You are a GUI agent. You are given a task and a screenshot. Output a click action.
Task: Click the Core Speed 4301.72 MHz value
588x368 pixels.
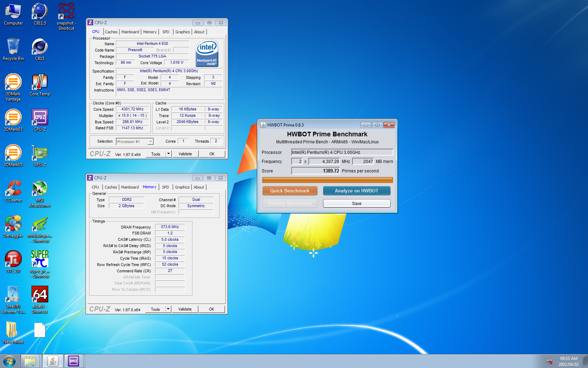[x=132, y=109]
